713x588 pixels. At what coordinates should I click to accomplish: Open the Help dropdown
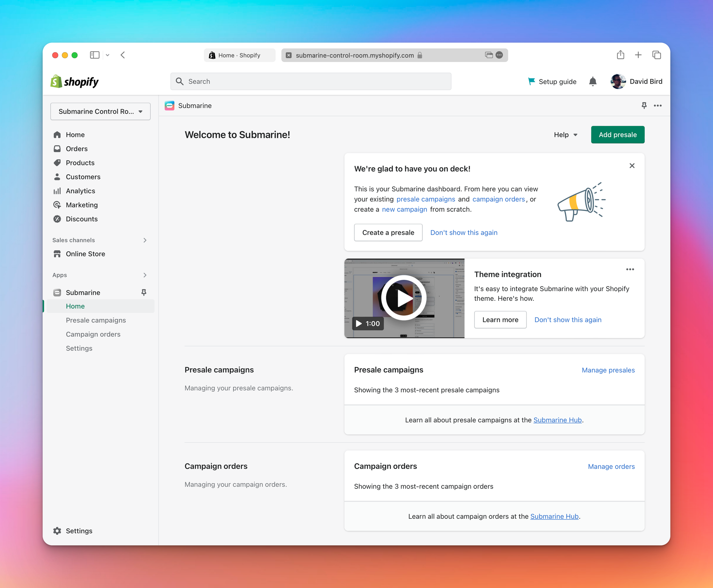(x=566, y=135)
